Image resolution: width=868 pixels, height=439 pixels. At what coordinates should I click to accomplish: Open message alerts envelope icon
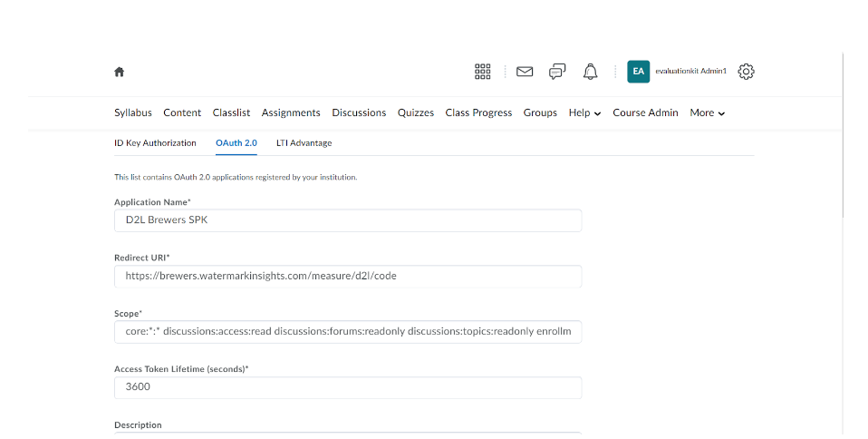tap(525, 72)
